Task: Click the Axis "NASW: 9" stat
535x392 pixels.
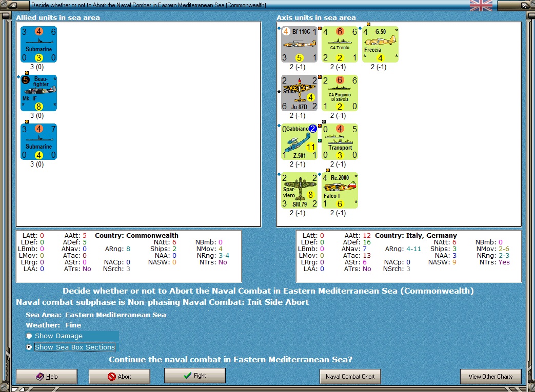Action: (442, 262)
